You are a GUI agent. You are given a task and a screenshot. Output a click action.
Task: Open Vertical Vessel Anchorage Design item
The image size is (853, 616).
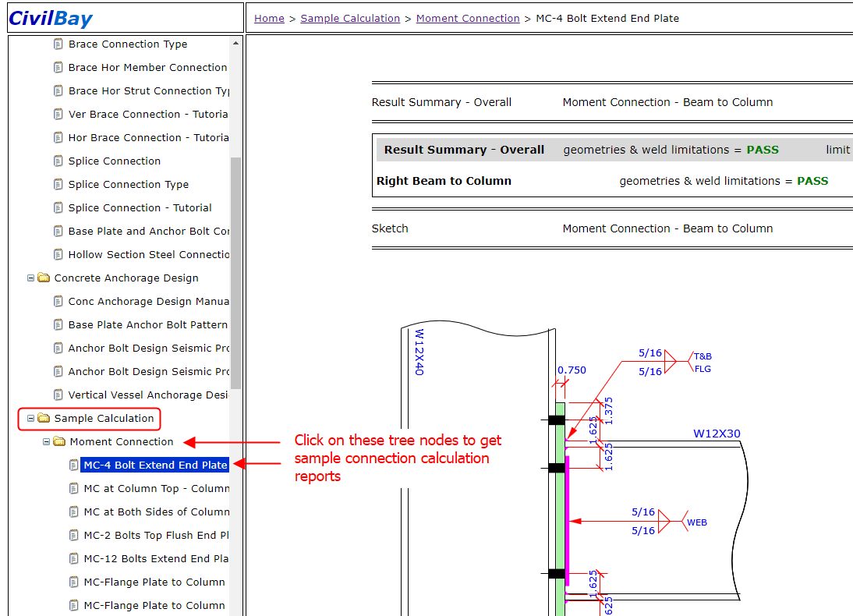coord(148,395)
